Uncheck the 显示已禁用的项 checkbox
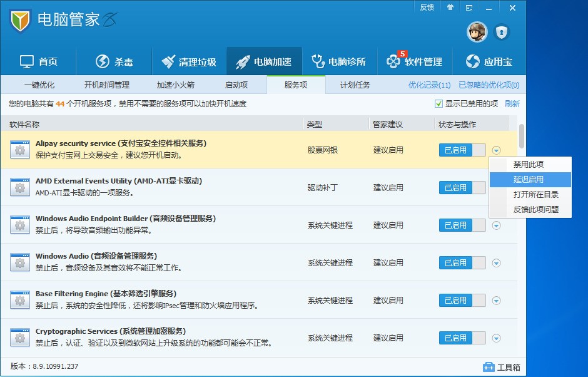 (x=438, y=103)
